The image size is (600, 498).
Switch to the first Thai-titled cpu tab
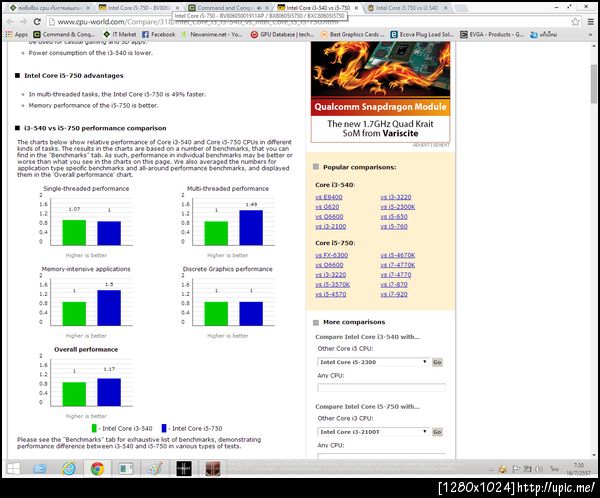tap(50, 8)
